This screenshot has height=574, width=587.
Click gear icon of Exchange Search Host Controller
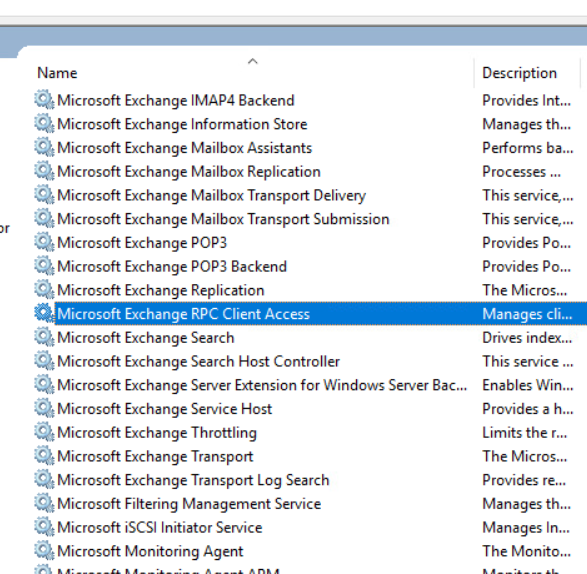pos(44,361)
